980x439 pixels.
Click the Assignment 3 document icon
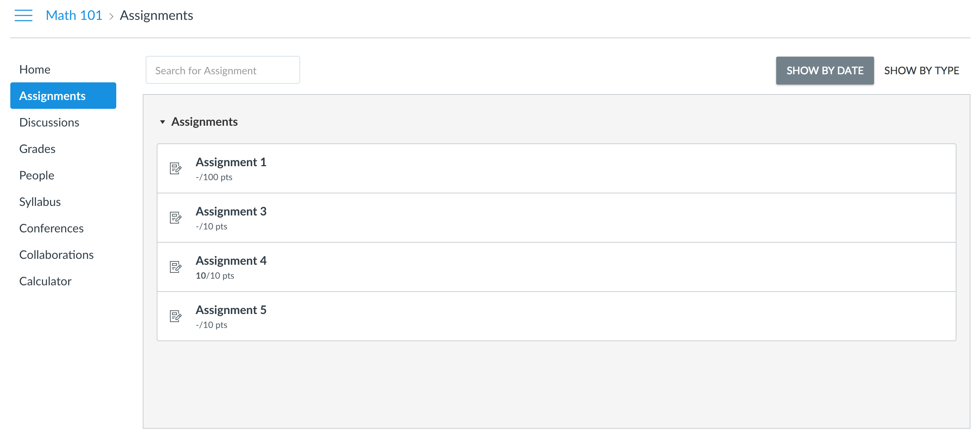(175, 217)
